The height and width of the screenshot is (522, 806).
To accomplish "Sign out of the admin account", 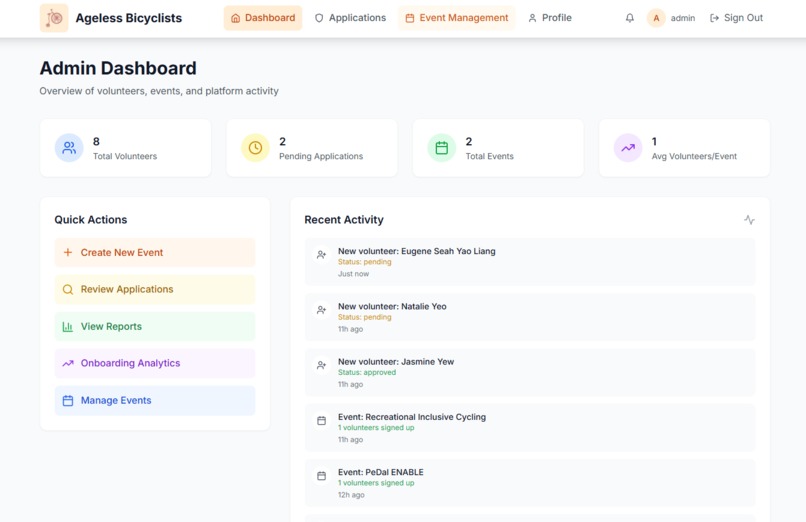I will [736, 18].
